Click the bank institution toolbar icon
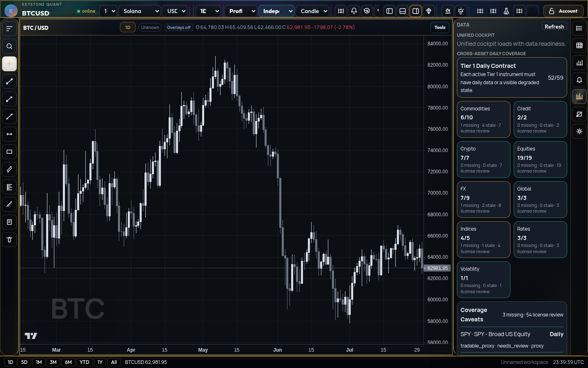 point(448,11)
